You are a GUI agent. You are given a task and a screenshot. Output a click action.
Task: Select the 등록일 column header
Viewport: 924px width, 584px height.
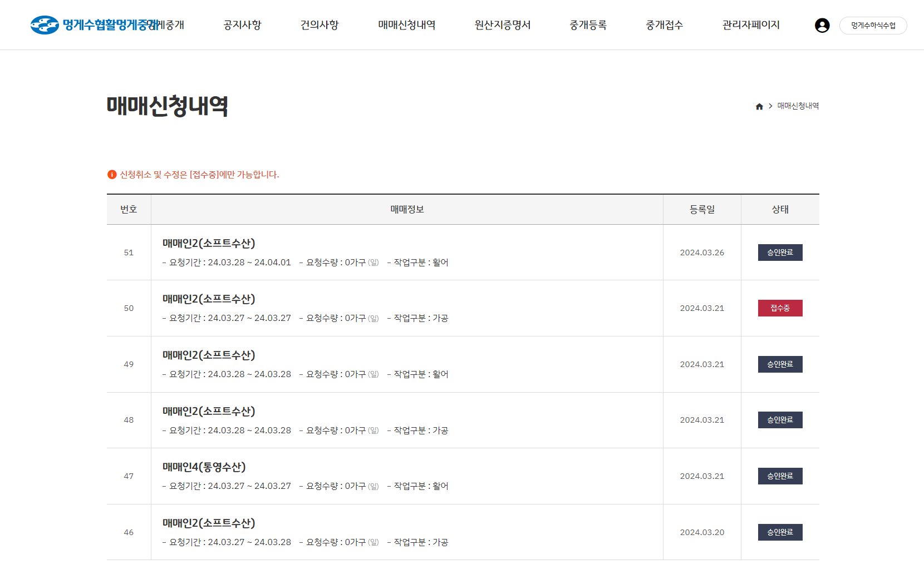[x=702, y=210]
